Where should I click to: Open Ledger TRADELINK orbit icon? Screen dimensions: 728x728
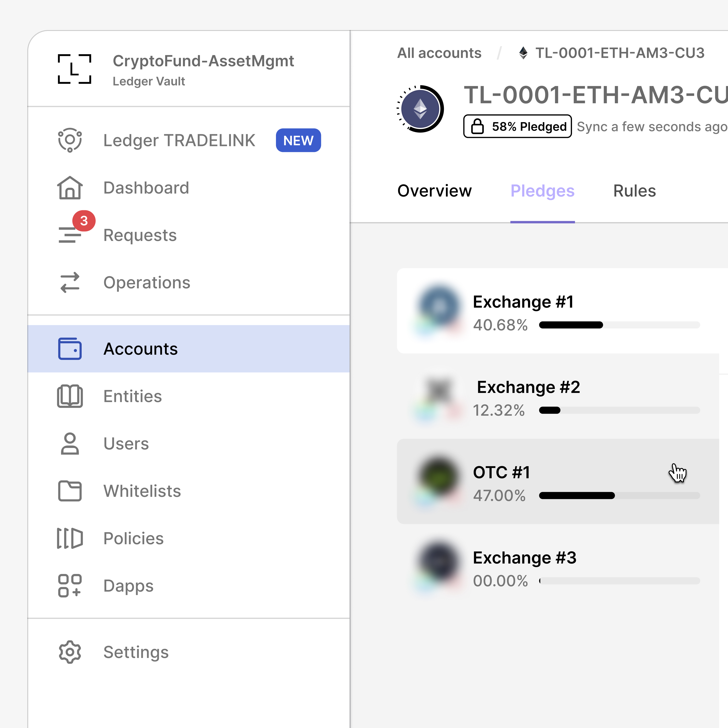(70, 140)
